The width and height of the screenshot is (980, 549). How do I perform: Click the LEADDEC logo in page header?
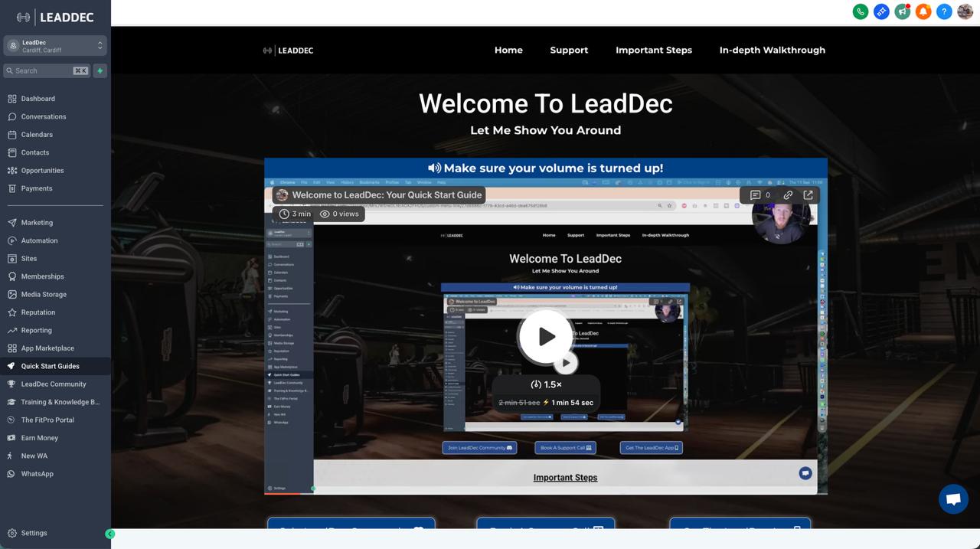point(288,51)
